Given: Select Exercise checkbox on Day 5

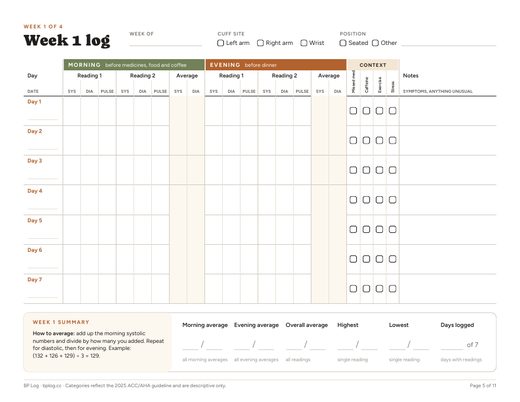Looking at the screenshot, I should (379, 229).
